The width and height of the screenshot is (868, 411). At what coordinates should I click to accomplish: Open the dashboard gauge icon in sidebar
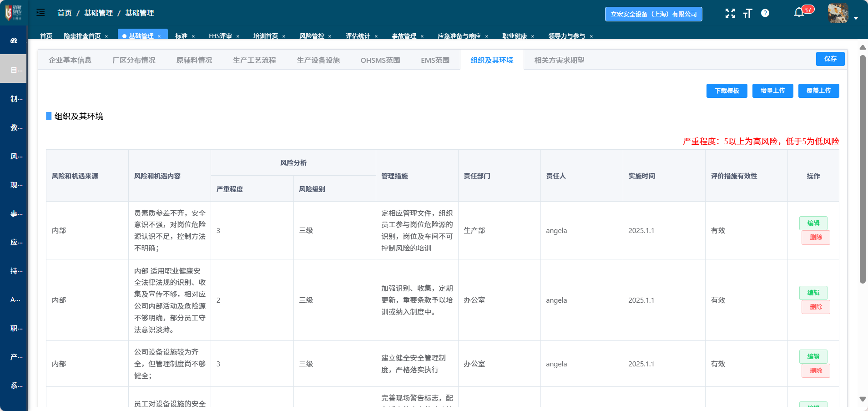click(x=14, y=41)
